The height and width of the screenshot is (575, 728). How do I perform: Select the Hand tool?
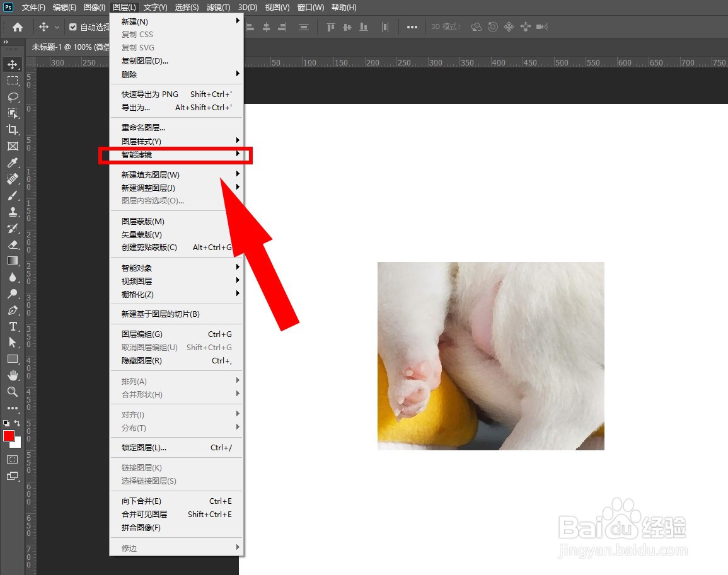coord(13,375)
